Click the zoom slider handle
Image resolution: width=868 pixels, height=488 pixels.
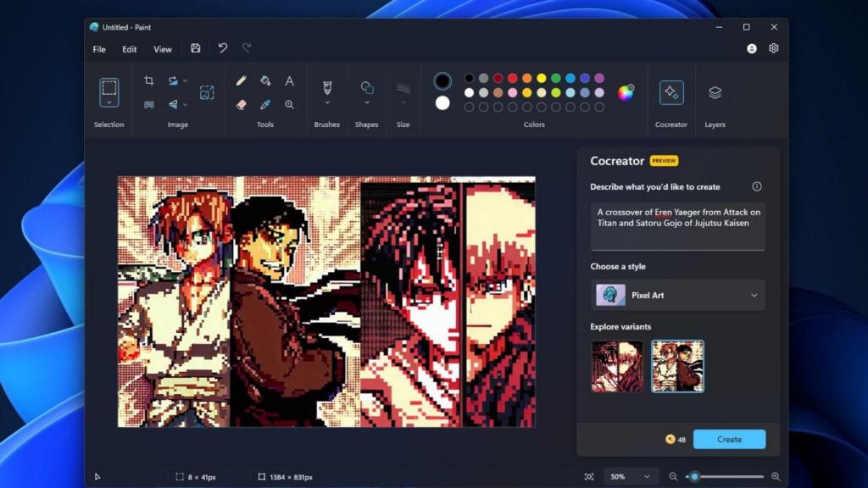(x=694, y=476)
